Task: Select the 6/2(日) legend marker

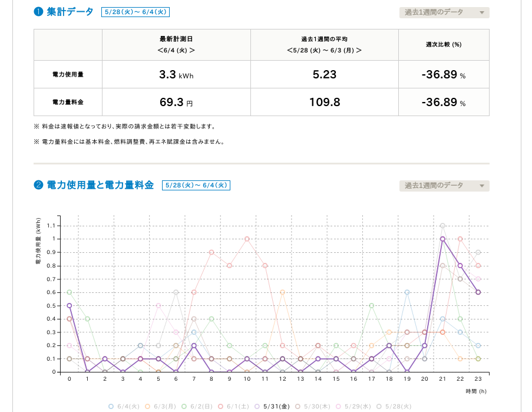Action: [x=183, y=406]
